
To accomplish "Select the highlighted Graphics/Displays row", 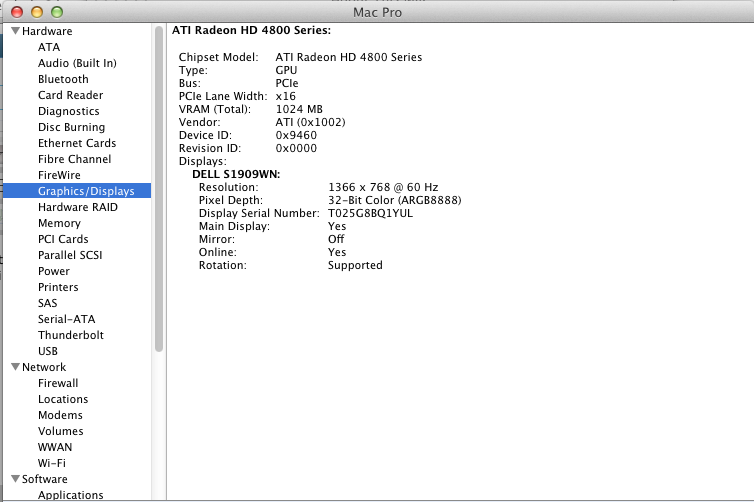I will [x=77, y=191].
